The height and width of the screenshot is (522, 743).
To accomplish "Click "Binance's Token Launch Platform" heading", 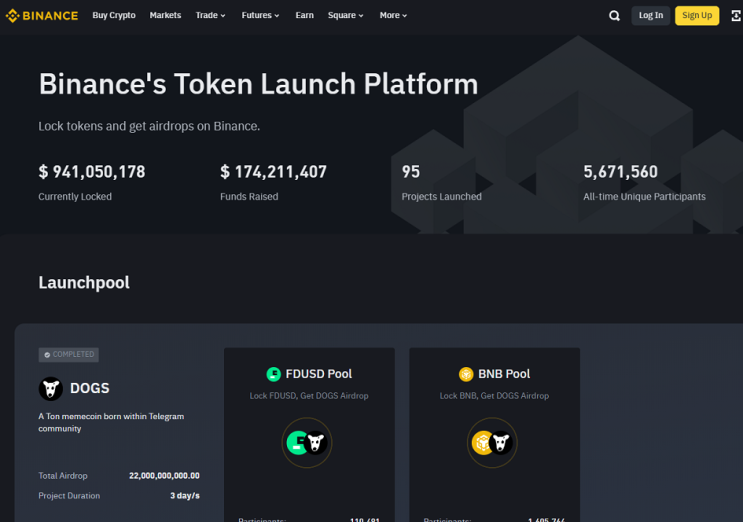I will 258,84.
